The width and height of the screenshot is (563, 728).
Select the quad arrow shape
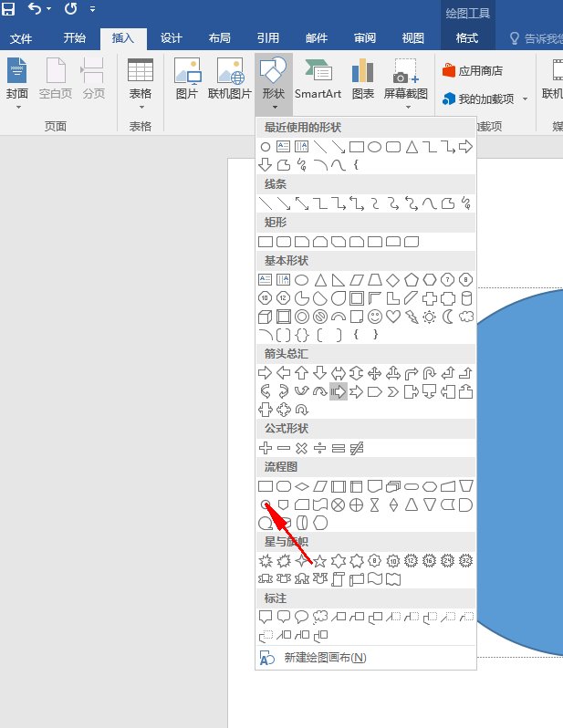[x=375, y=373]
